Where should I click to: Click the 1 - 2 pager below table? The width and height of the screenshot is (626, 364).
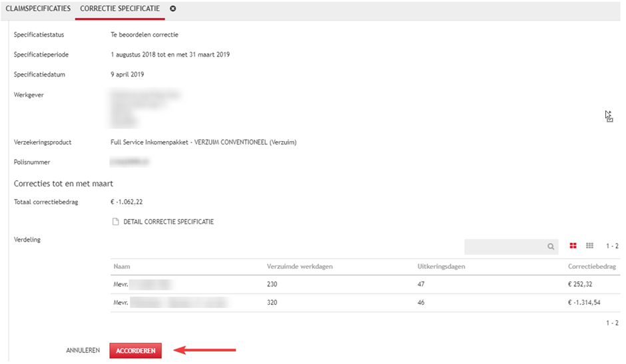[611, 322]
